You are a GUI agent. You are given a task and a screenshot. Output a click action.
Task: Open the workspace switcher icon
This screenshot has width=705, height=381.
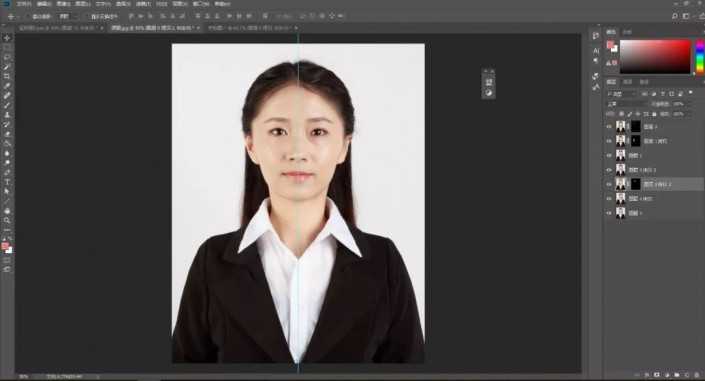[x=686, y=16]
